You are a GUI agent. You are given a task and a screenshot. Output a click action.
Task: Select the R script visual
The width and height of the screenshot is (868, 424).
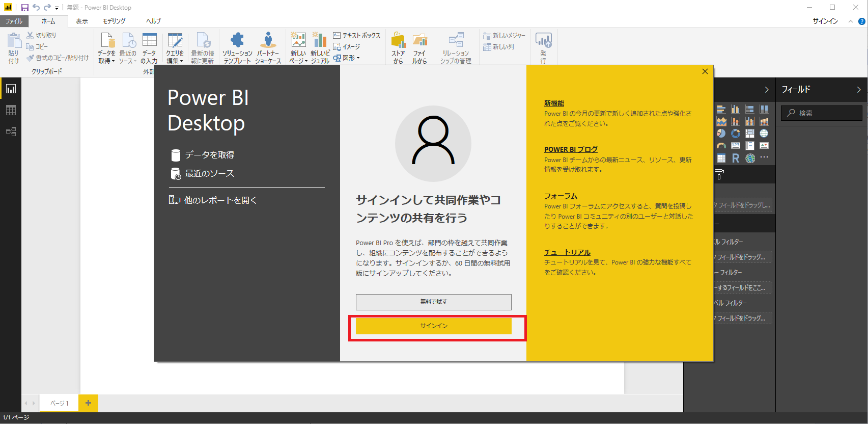pos(736,158)
